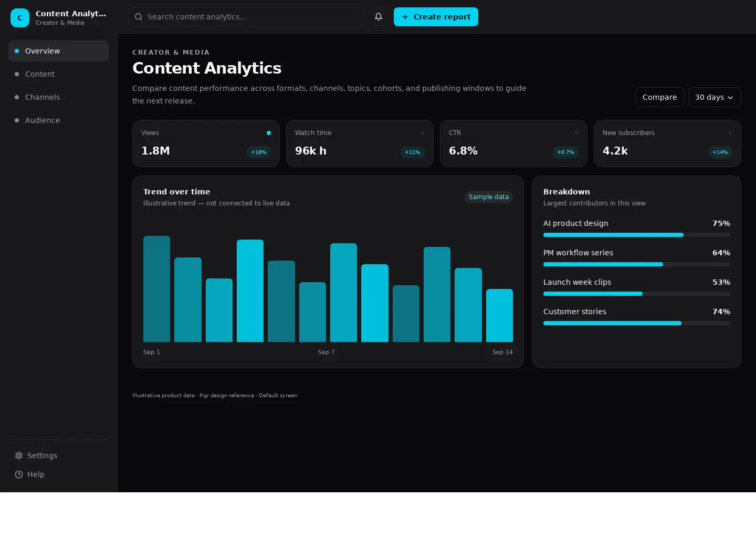Viewport: 756px width, 538px height.
Task: Click the Breakdown panel heading
Action: (x=566, y=192)
